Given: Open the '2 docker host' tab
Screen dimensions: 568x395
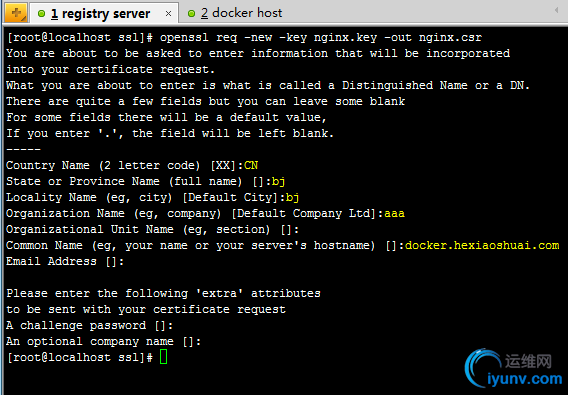Looking at the screenshot, I should coord(235,13).
